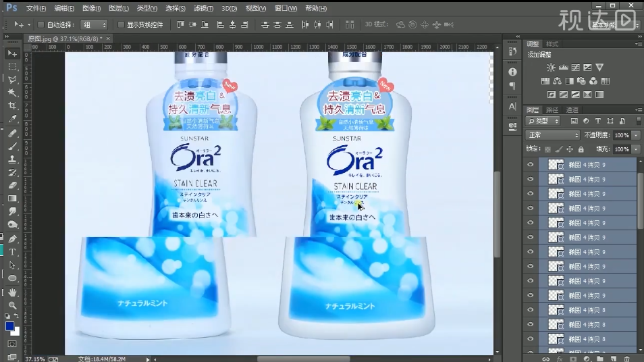
Task: Add a Brightness/Contrast adjustment
Action: [x=551, y=68]
